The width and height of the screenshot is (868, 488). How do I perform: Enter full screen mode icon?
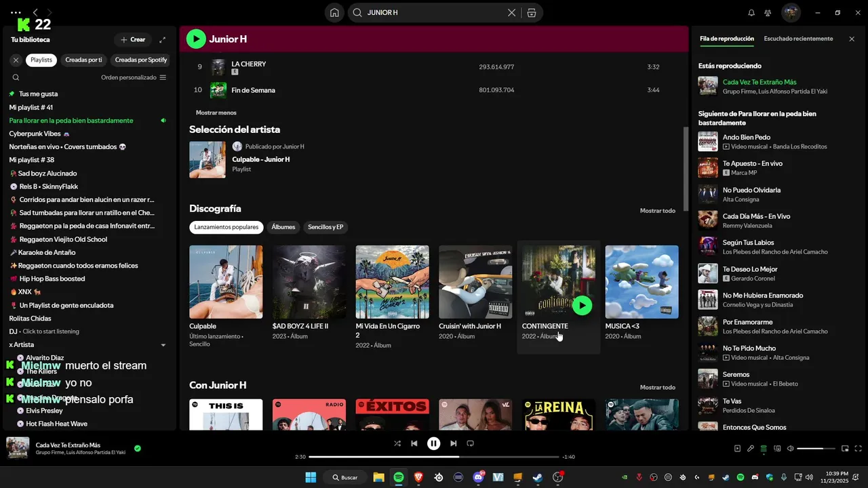[859, 448]
